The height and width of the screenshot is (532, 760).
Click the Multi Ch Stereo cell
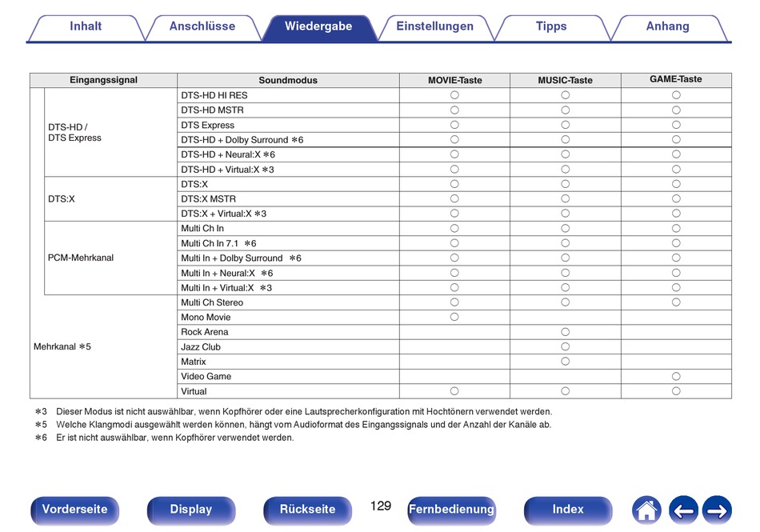[x=288, y=302]
